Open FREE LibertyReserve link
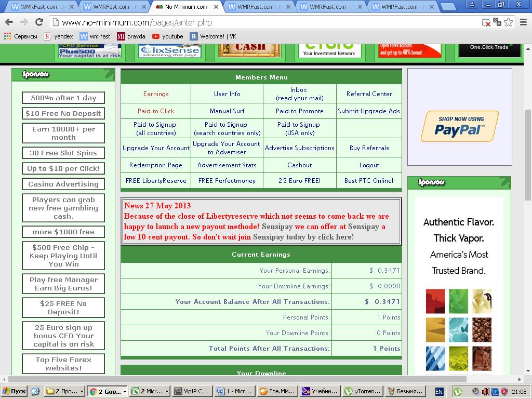This screenshot has width=532, height=399. tap(156, 180)
